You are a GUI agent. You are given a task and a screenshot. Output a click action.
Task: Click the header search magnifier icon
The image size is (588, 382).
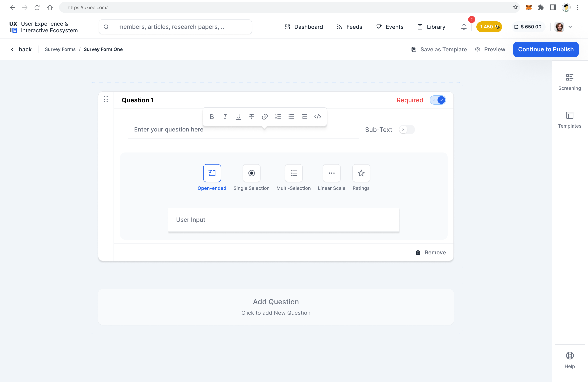106,27
